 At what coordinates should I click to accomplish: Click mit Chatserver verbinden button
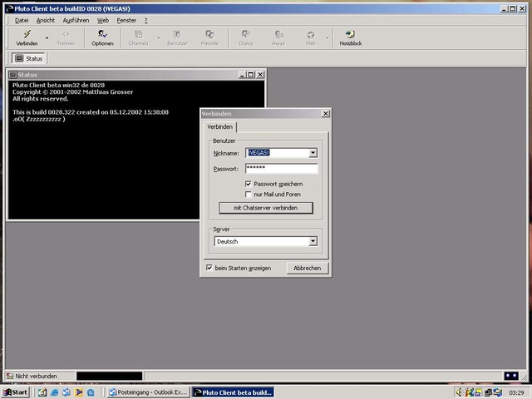tap(266, 208)
